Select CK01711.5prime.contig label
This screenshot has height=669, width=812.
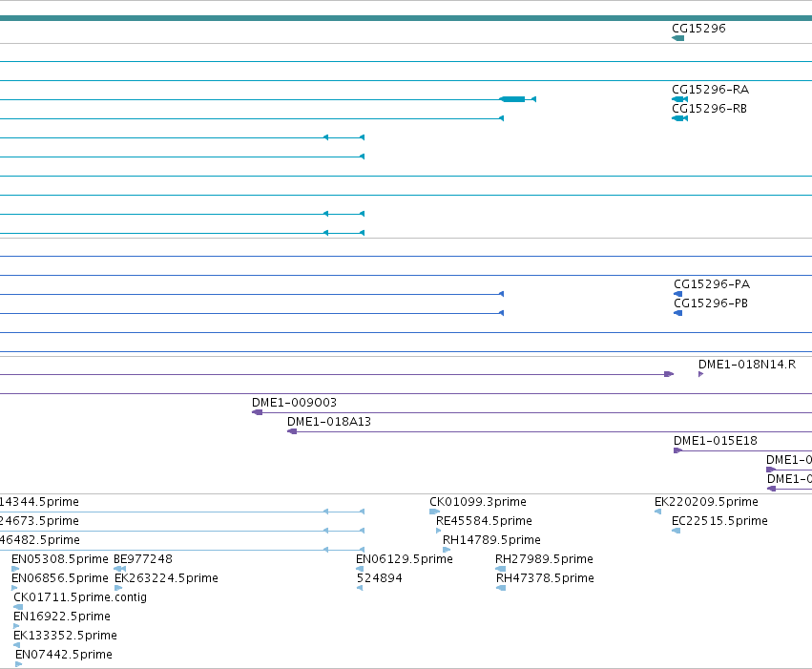(80, 598)
